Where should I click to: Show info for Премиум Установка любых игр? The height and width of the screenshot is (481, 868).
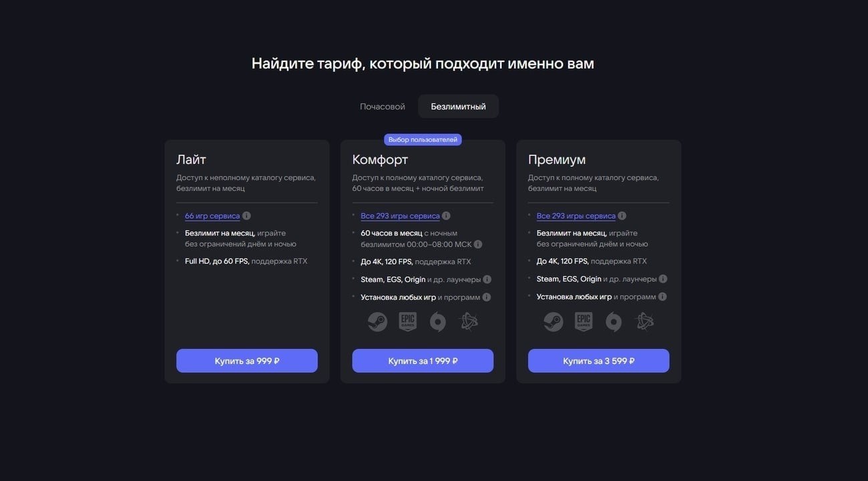point(662,297)
